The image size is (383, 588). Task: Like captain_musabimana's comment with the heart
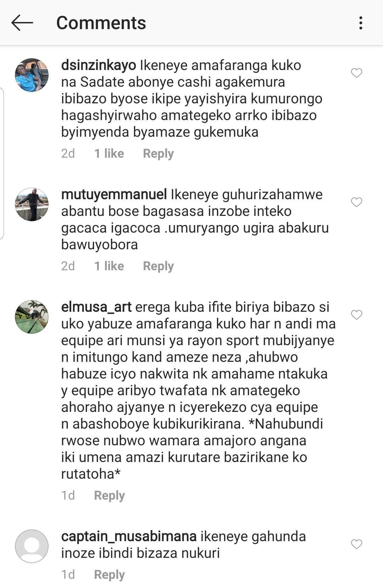click(x=356, y=544)
